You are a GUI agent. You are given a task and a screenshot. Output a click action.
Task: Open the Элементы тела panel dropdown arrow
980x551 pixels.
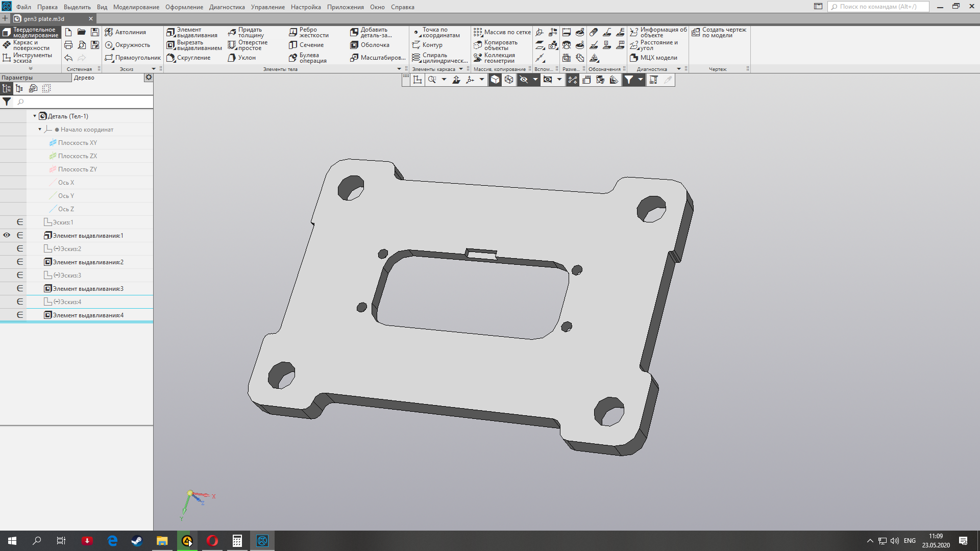click(x=399, y=69)
